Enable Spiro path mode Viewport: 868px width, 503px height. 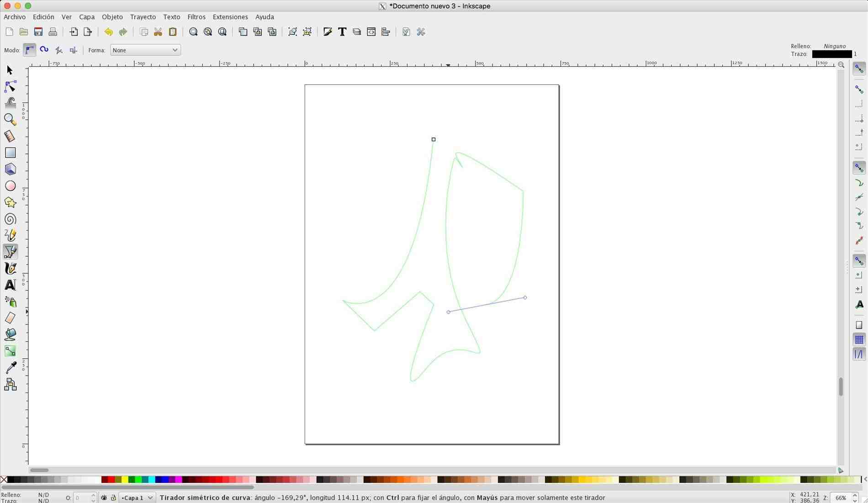[x=44, y=50]
